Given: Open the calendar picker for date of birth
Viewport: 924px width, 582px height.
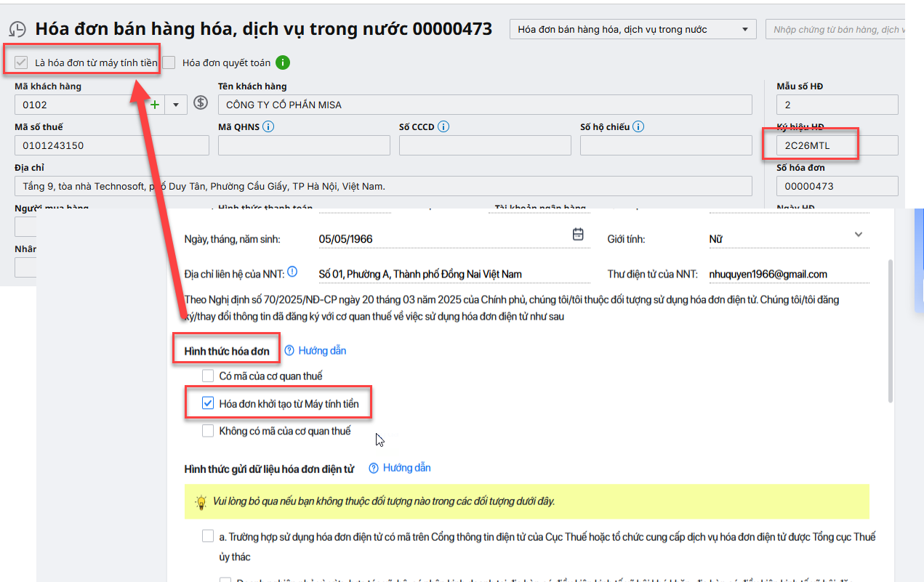Looking at the screenshot, I should (578, 235).
